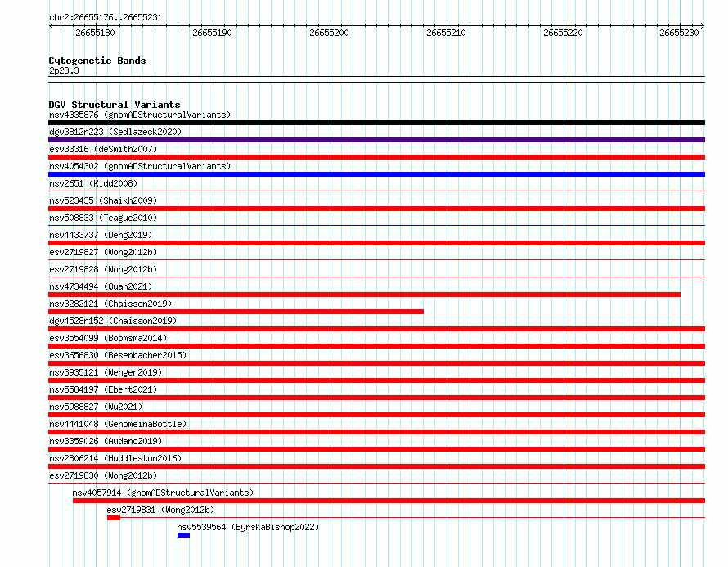
Task: Click nsv5988827 (Wu2021) label
Action: coord(96,407)
